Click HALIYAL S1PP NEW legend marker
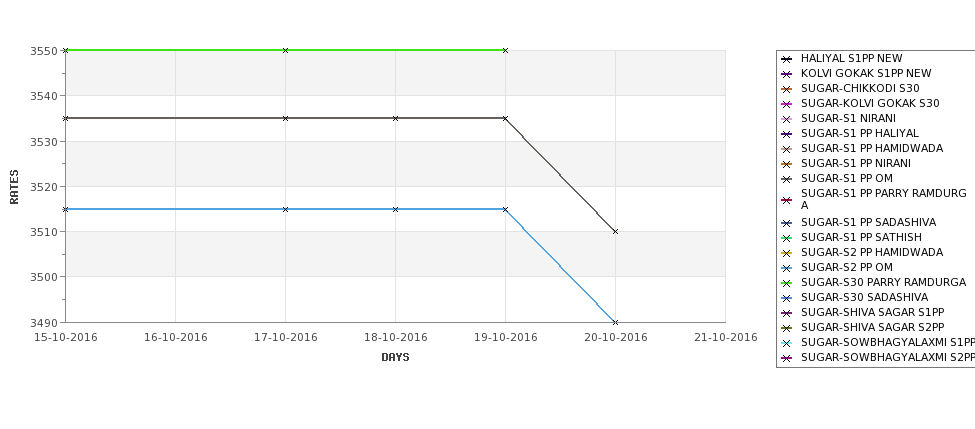This screenshot has height=429, width=975. pyautogui.click(x=787, y=59)
